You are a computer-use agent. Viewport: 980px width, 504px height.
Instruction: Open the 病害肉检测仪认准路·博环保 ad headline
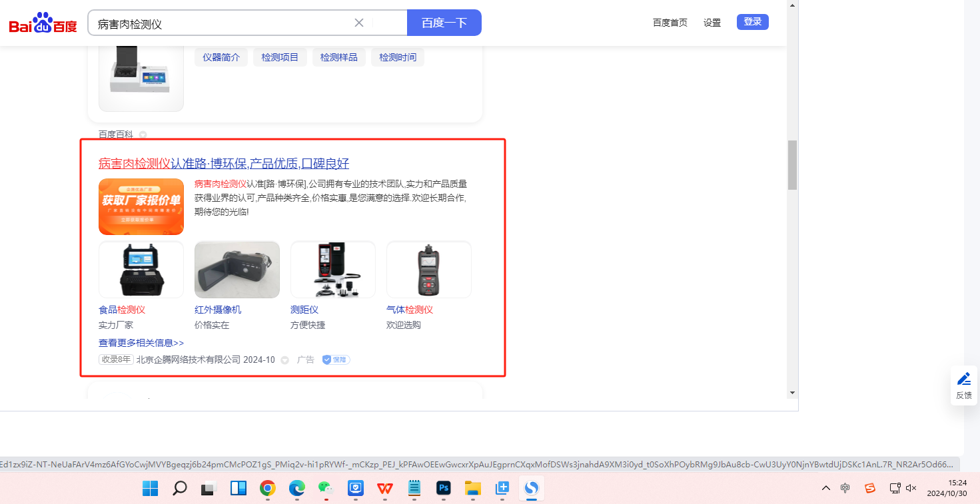coord(224,164)
